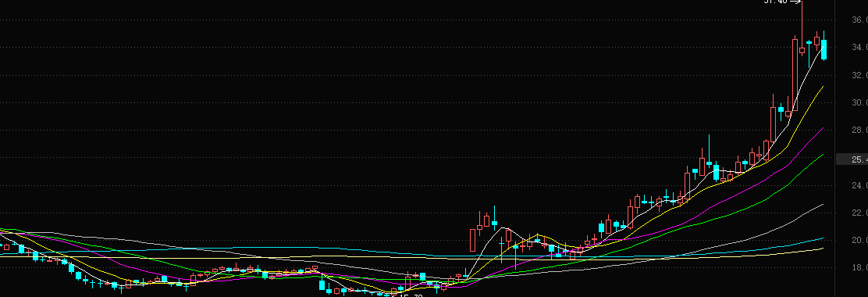Viewport: 868px width, 297px height.
Task: Select the large red gap-up candle above 19
Action: (473, 240)
